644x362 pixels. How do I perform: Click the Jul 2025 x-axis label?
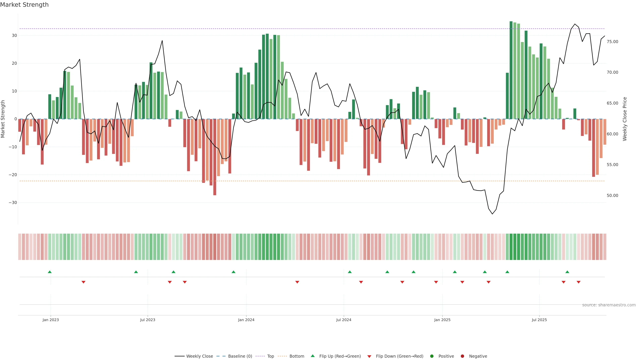539,320
